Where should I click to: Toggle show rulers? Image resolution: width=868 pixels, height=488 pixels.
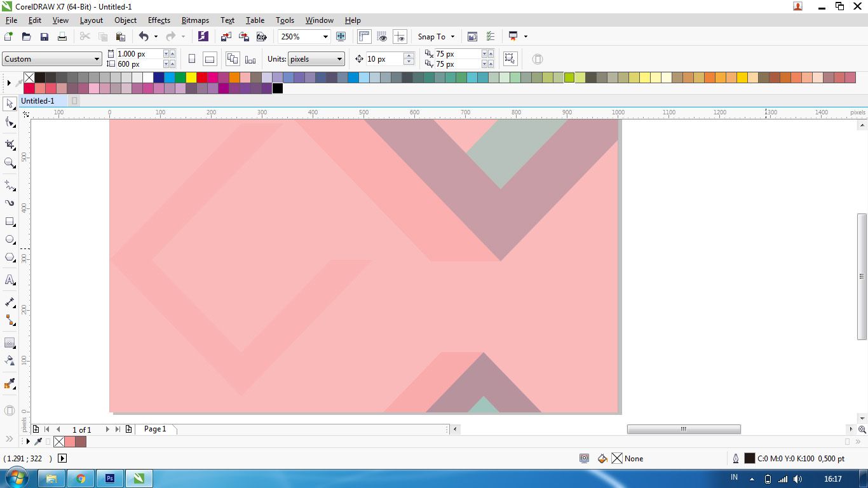[364, 37]
